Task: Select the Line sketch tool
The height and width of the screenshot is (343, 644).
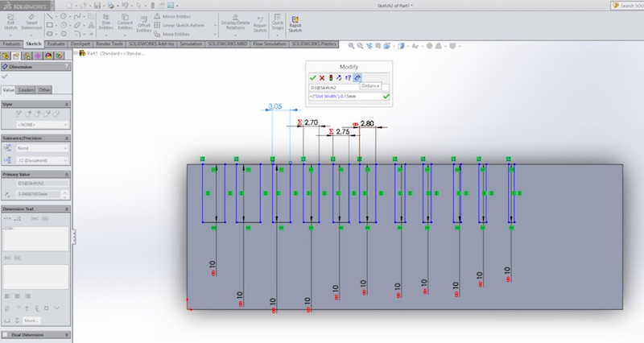Action: [x=50, y=16]
